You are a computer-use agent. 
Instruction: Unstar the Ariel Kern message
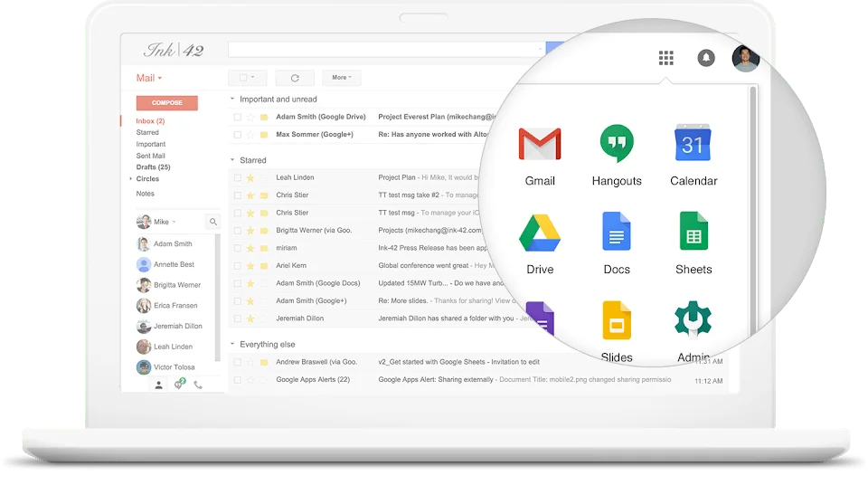[x=250, y=266]
